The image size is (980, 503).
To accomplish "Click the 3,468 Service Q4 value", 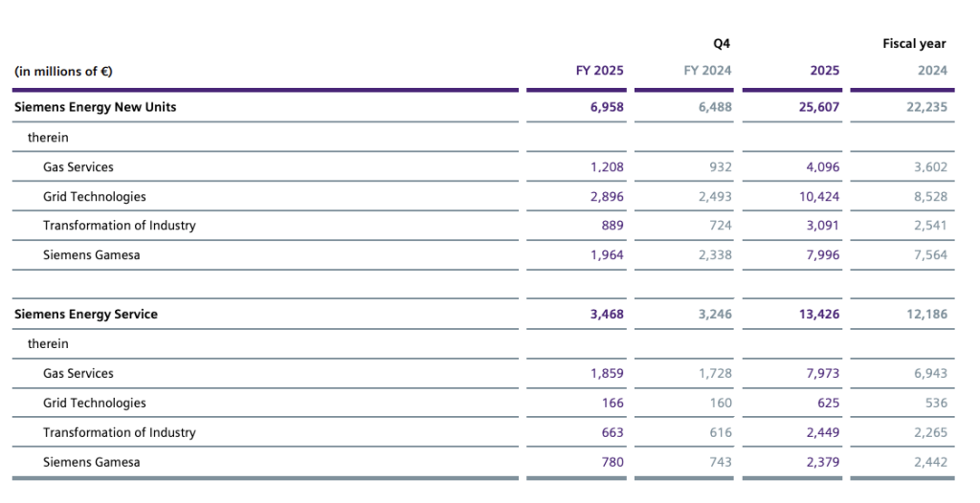I will point(607,314).
